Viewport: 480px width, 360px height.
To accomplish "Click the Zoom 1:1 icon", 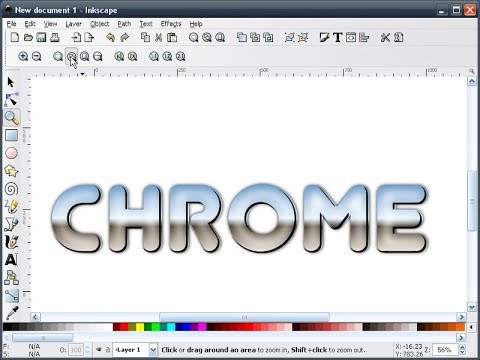I will pyautogui.click(x=154, y=56).
